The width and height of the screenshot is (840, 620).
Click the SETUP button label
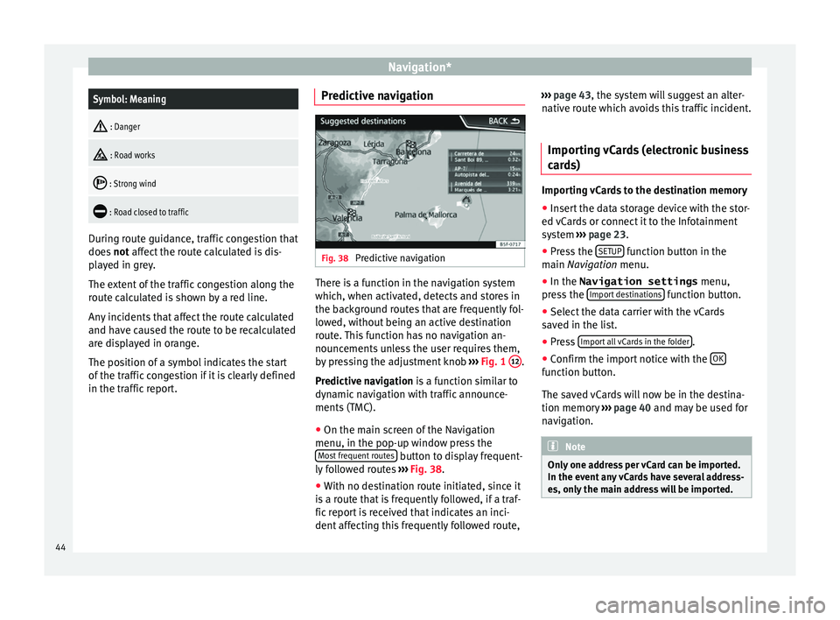coord(608,251)
